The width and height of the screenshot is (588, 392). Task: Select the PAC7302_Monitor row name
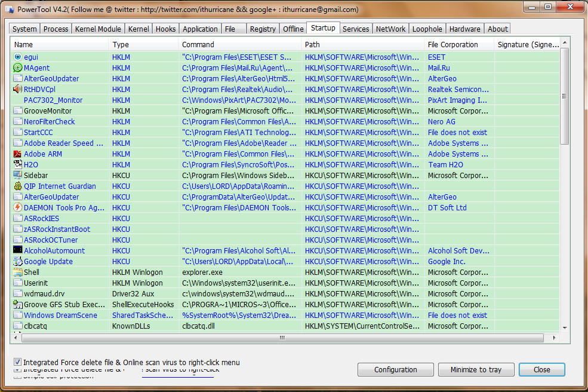click(x=53, y=100)
